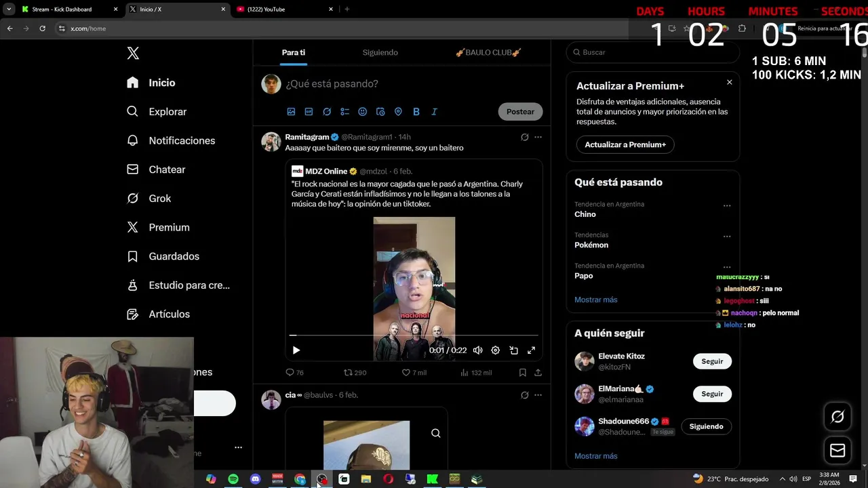Open Estudio para creadores sidebar item
The width and height of the screenshot is (868, 488).
pyautogui.click(x=178, y=285)
